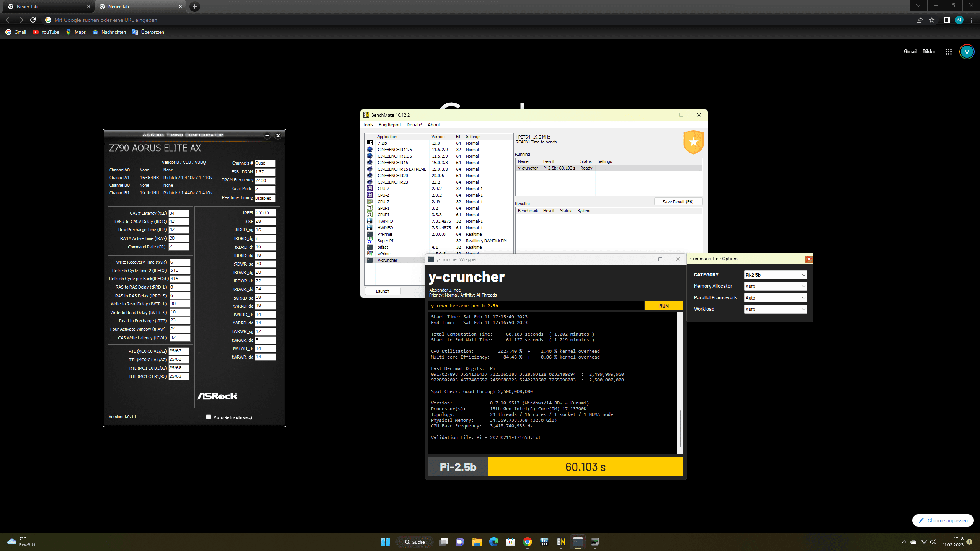Expand the Chrome tab search chevron

pyautogui.click(x=918, y=6)
